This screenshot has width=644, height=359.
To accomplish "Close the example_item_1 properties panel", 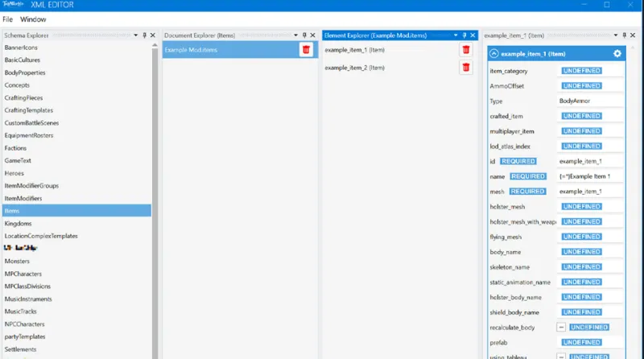I will coord(634,35).
